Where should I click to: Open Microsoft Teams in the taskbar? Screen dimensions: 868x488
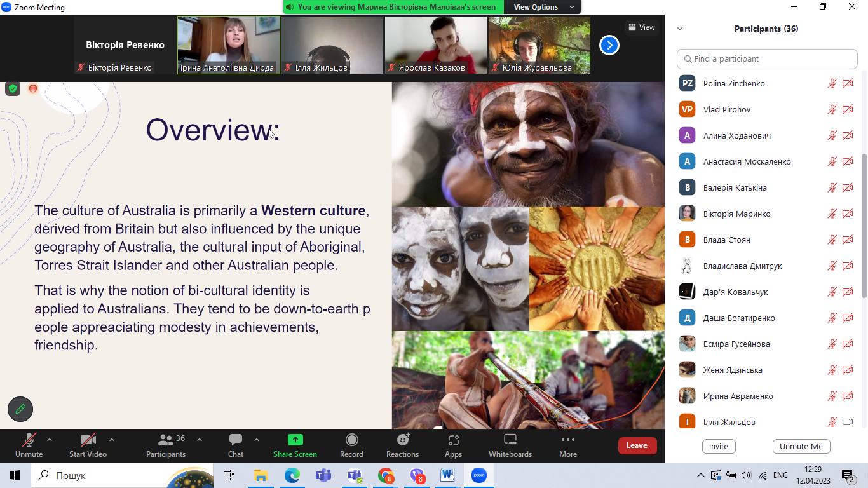click(x=323, y=475)
